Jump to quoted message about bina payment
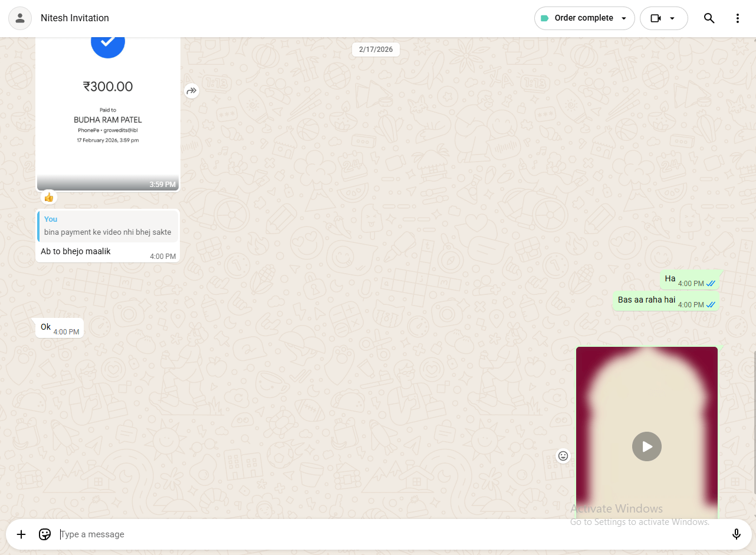Screen dimensions: 756x555 click(108, 226)
